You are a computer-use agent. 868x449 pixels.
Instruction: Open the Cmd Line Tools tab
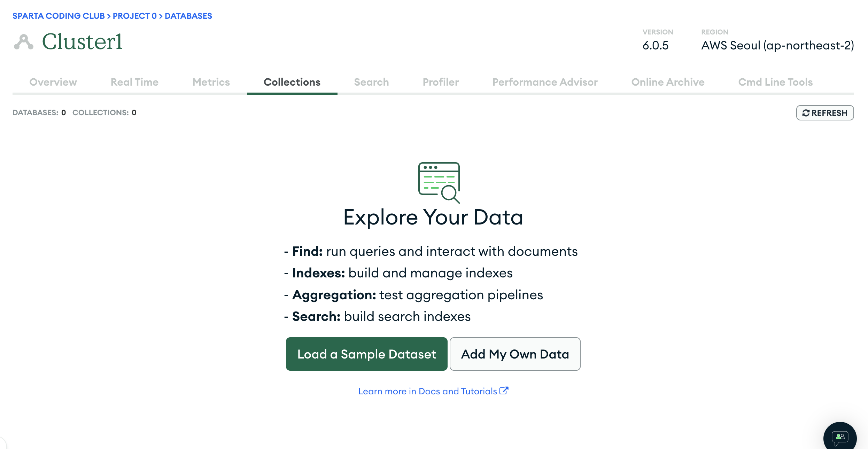pyautogui.click(x=775, y=82)
